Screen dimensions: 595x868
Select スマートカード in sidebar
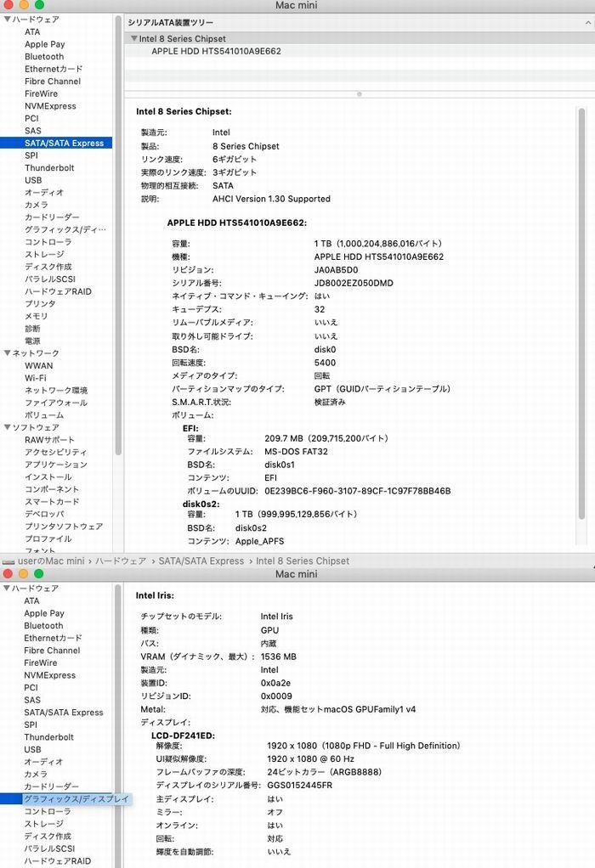point(52,502)
